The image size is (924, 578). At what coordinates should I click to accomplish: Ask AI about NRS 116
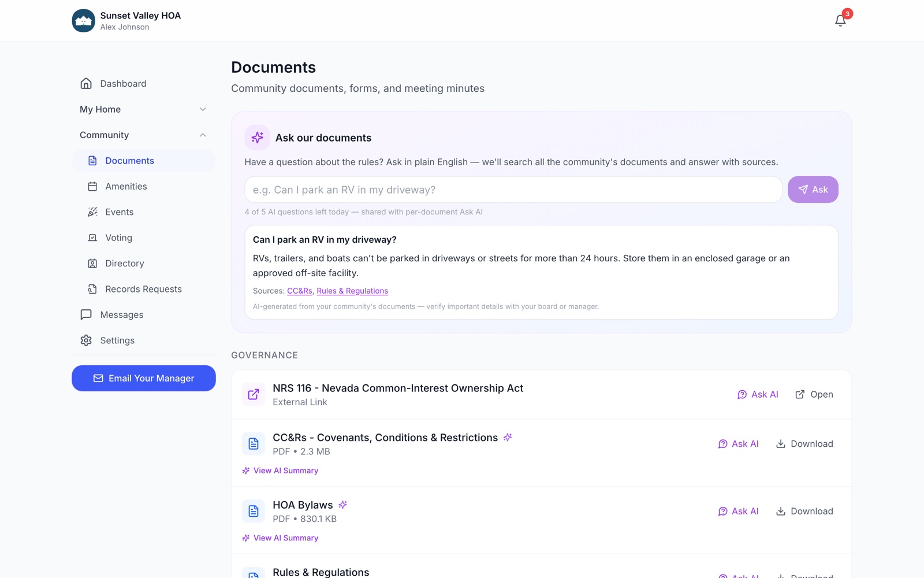[758, 394]
